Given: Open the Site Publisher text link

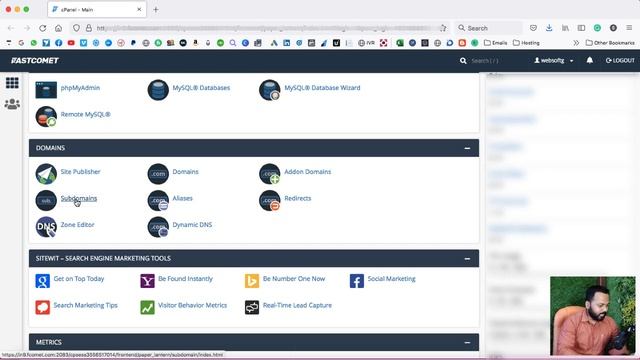Looking at the screenshot, I should click(x=80, y=172).
